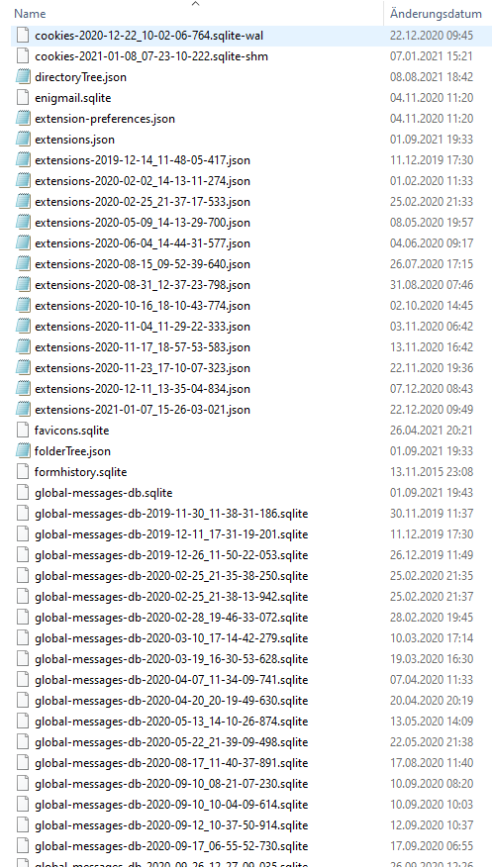Screen dimensions: 492x868
Task: Select global-messages-db-2020-09-10_08-21-07-230.sqlite
Action: (171, 784)
